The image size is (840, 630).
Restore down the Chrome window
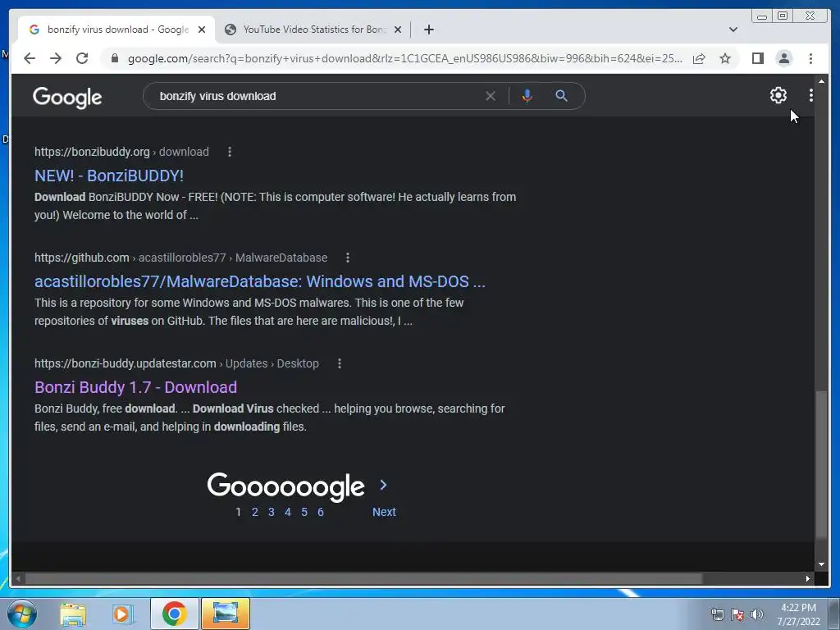[783, 16]
